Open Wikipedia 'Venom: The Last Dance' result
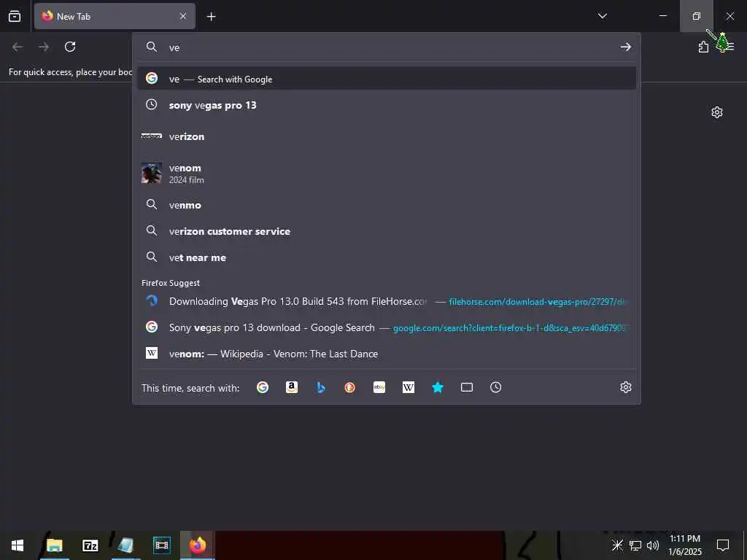Viewport: 747px width, 560px height. click(x=387, y=354)
